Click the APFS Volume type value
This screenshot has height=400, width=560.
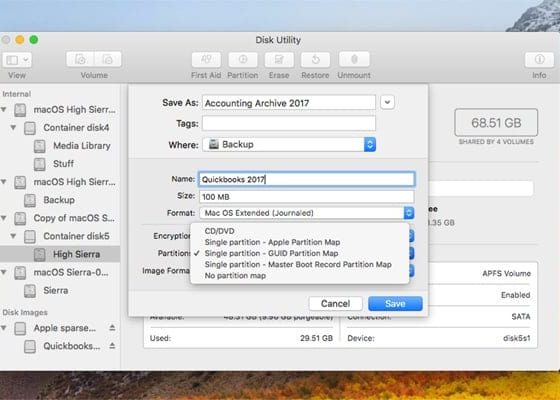coord(506,274)
